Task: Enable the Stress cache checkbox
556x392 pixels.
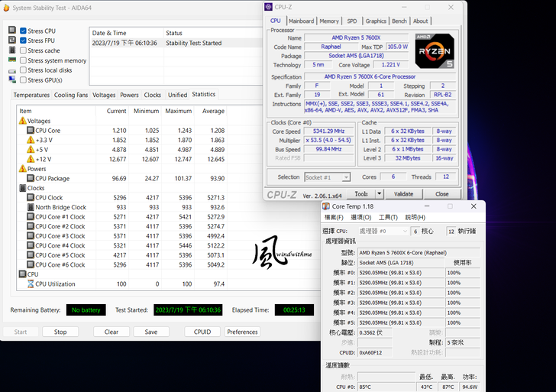Action: [24, 50]
